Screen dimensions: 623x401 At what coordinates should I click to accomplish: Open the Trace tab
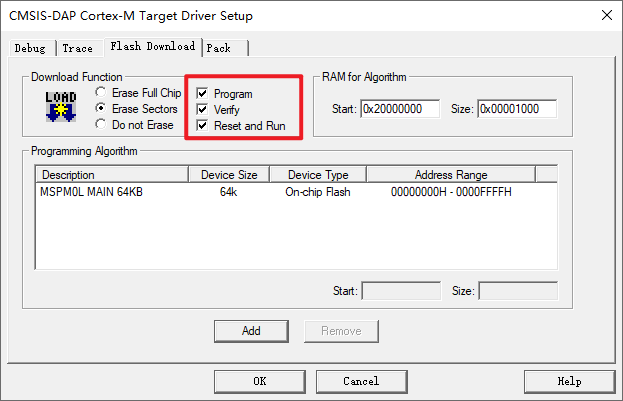click(77, 48)
